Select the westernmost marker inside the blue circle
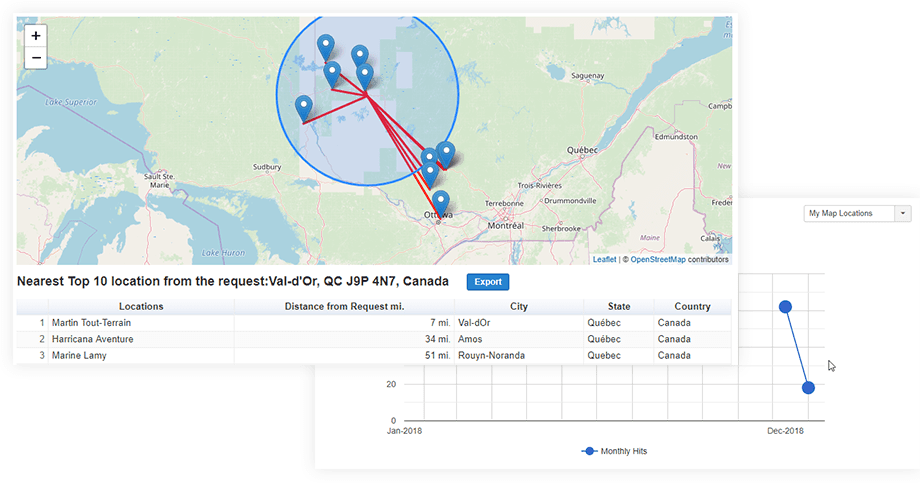 [x=304, y=107]
